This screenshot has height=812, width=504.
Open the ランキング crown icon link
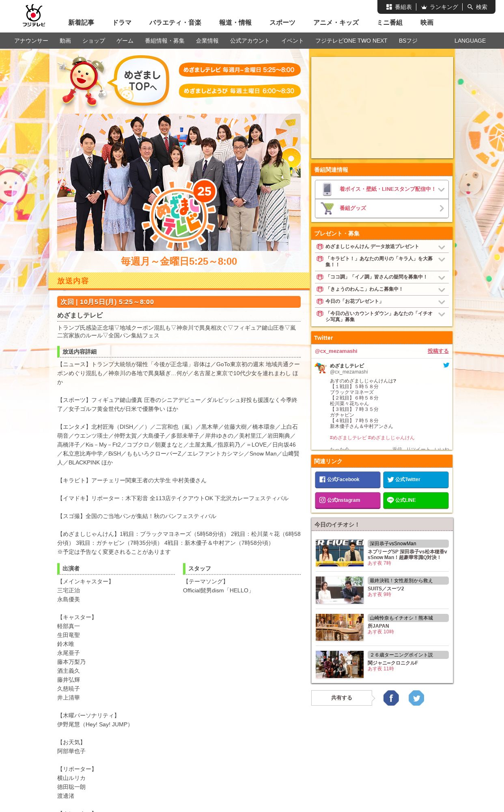424,7
